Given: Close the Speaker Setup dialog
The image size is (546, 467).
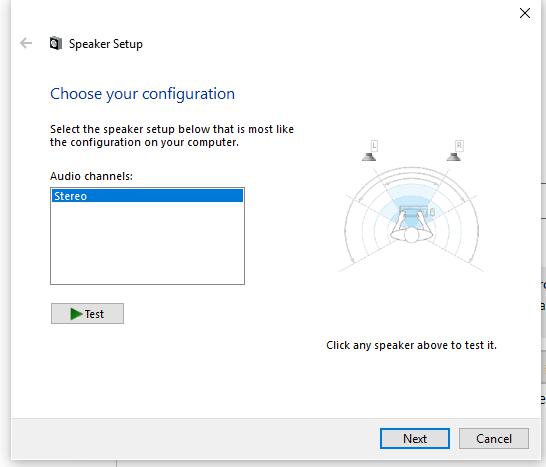Looking at the screenshot, I should point(525,13).
